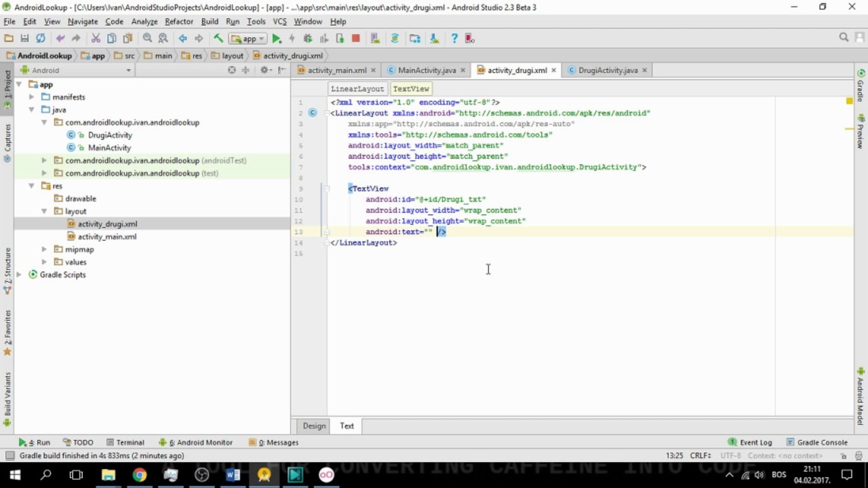
Task: Close the activity_drugi.xml tab
Action: click(x=554, y=70)
